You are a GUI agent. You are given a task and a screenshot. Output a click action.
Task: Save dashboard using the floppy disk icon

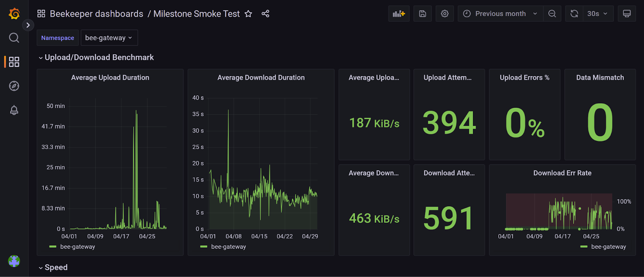422,14
